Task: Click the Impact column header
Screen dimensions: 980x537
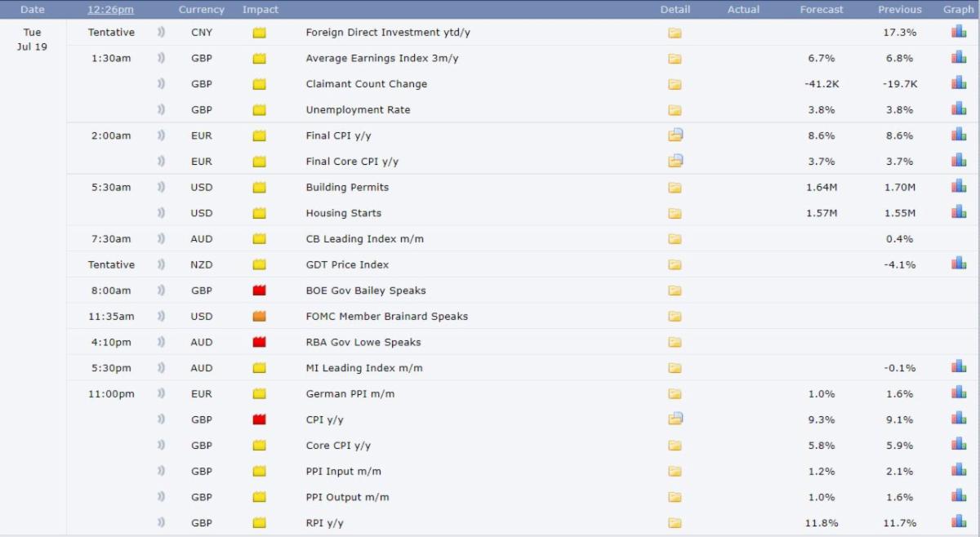Action: 261,10
